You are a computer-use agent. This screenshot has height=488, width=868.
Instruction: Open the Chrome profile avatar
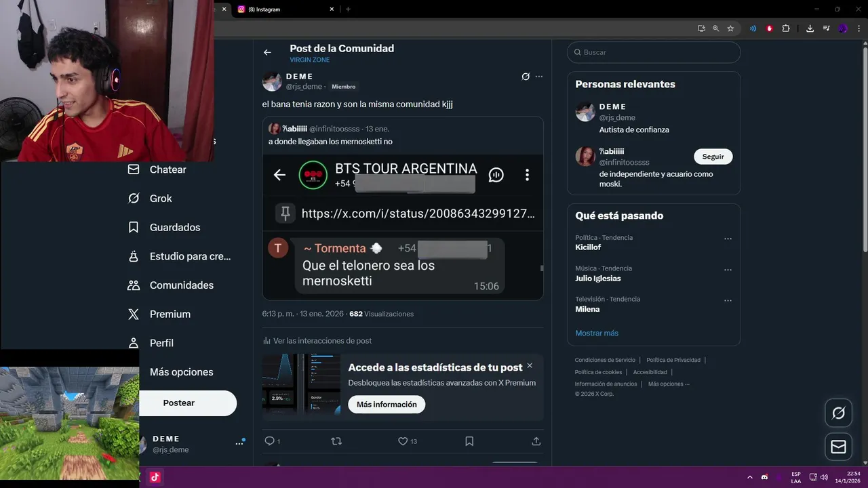coord(843,28)
